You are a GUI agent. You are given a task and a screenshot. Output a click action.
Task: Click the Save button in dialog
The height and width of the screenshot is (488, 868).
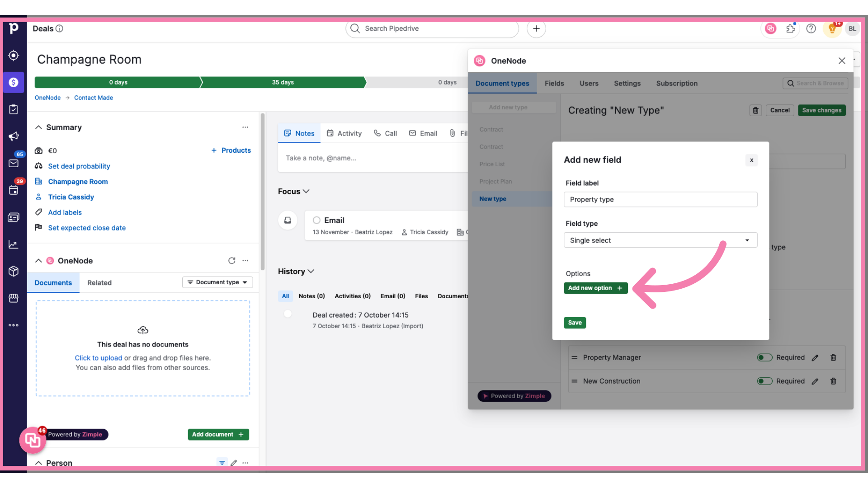[x=575, y=322]
